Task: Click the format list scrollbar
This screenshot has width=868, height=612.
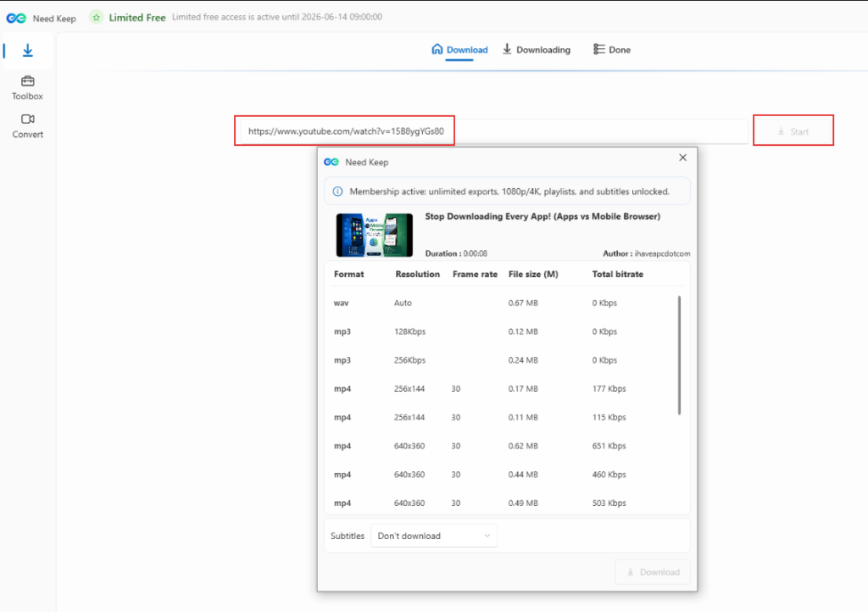Action: point(679,355)
